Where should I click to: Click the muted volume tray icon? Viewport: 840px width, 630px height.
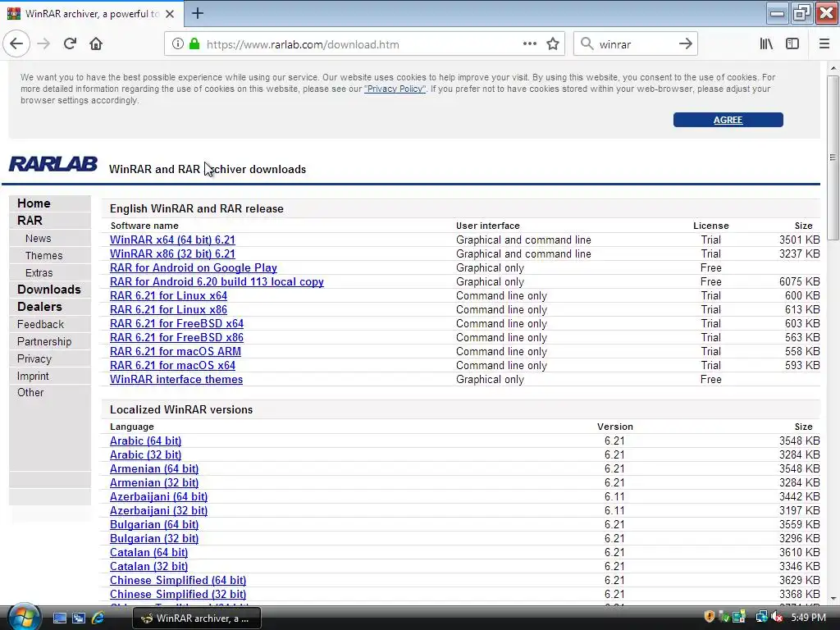[778, 617]
